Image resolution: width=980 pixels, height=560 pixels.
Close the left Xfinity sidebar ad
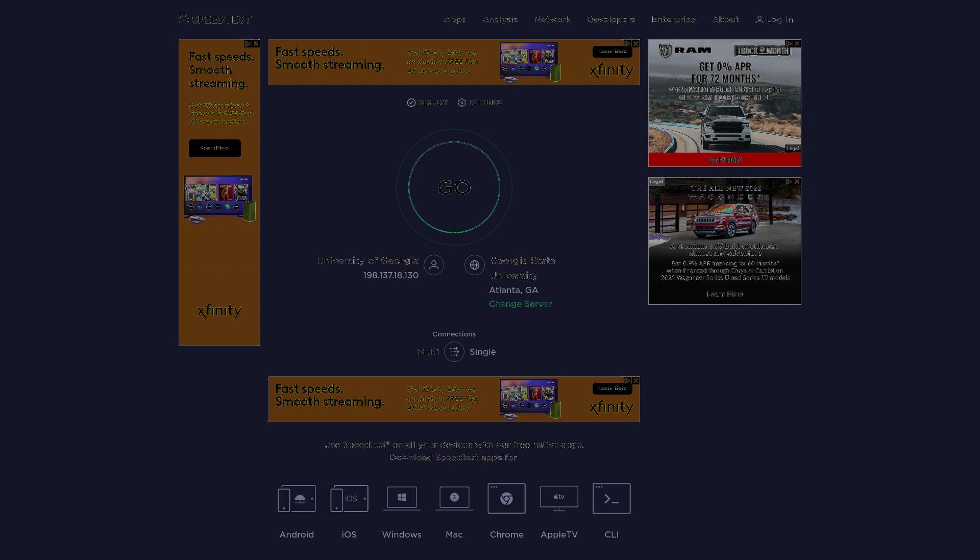pyautogui.click(x=256, y=44)
